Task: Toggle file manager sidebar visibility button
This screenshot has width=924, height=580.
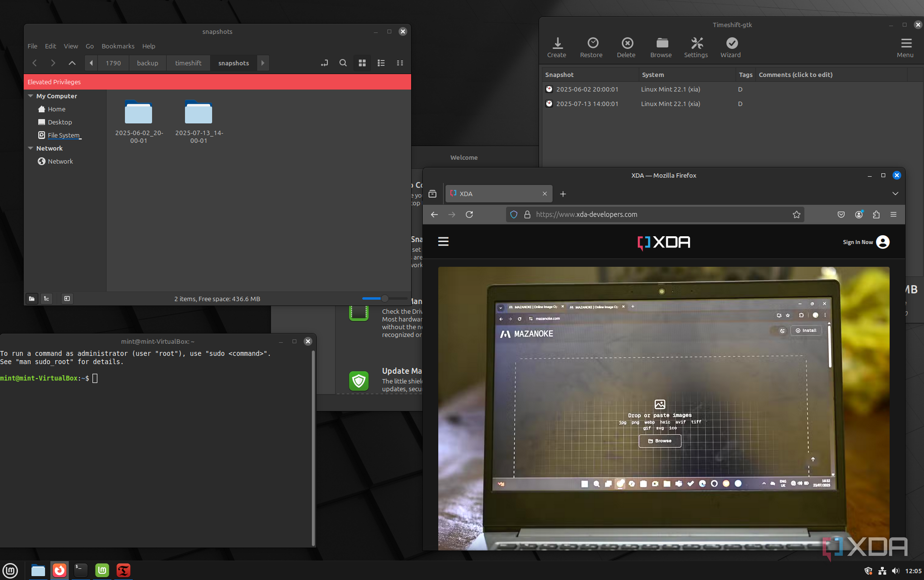Action: point(67,299)
